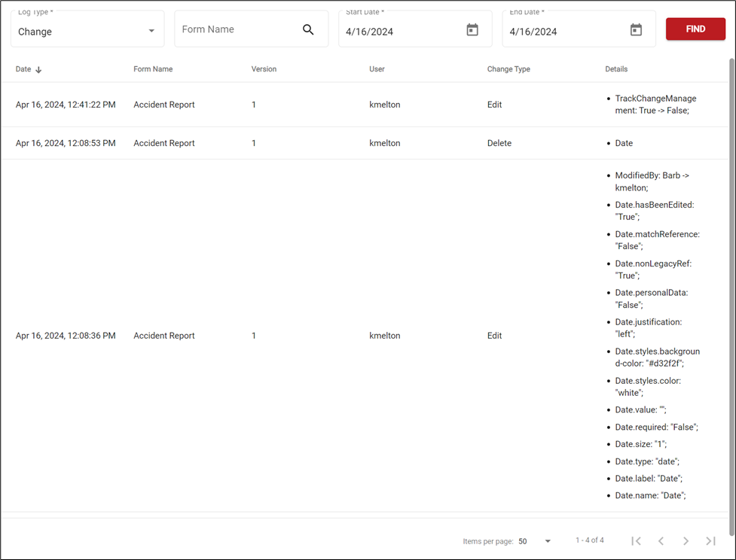The height and width of the screenshot is (560, 736).
Task: Select the 12:08:53 PM date cell
Action: tap(66, 143)
